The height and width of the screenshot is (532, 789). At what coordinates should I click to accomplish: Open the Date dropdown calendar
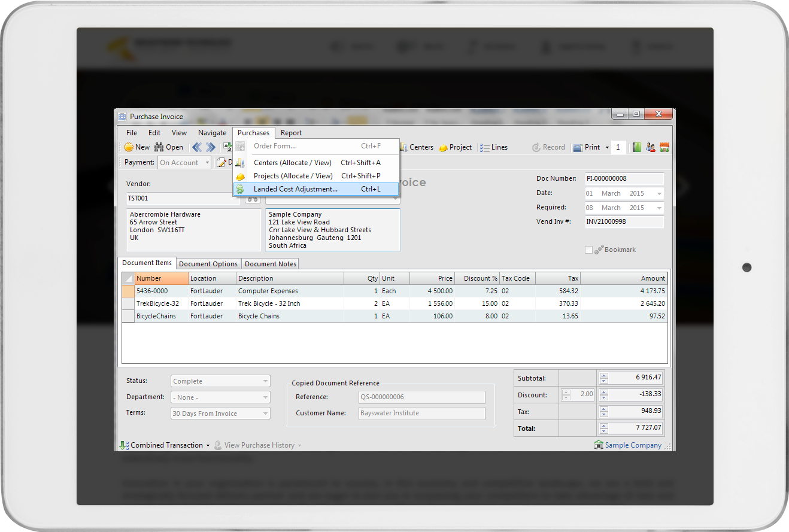coord(659,194)
